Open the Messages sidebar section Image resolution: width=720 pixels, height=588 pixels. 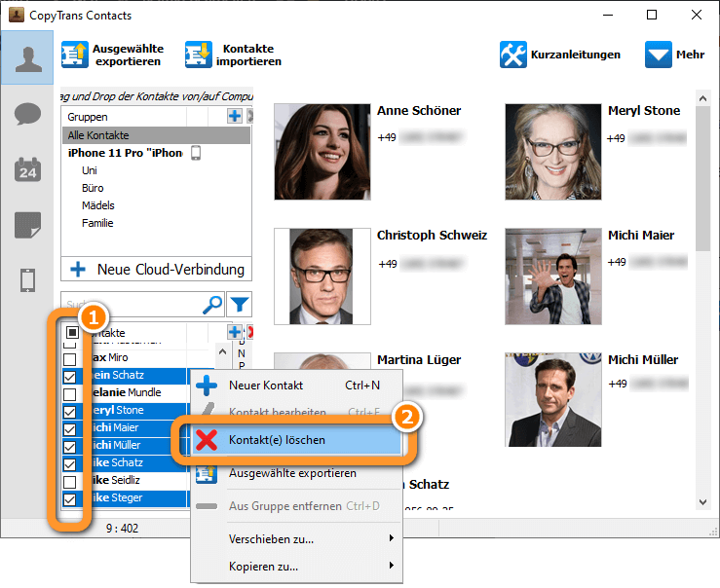click(27, 114)
